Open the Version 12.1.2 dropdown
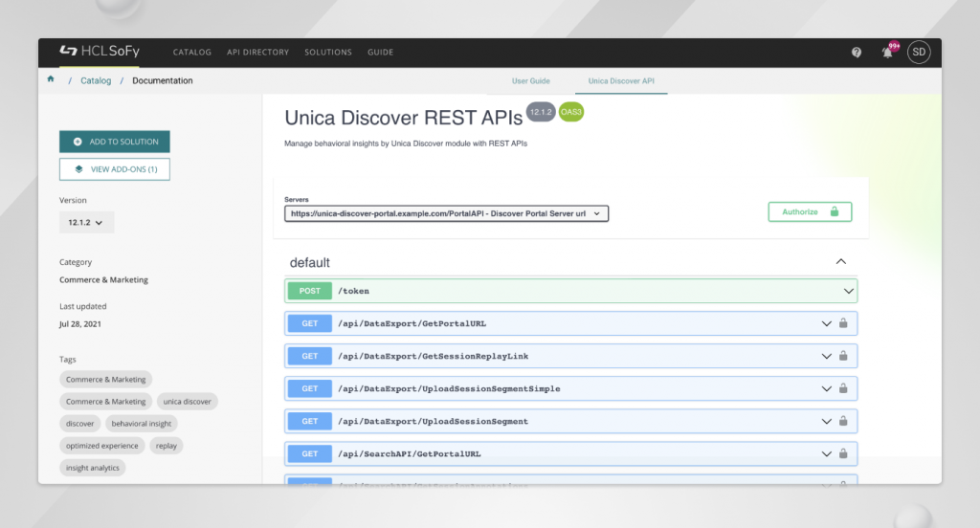980x528 pixels. pos(86,223)
